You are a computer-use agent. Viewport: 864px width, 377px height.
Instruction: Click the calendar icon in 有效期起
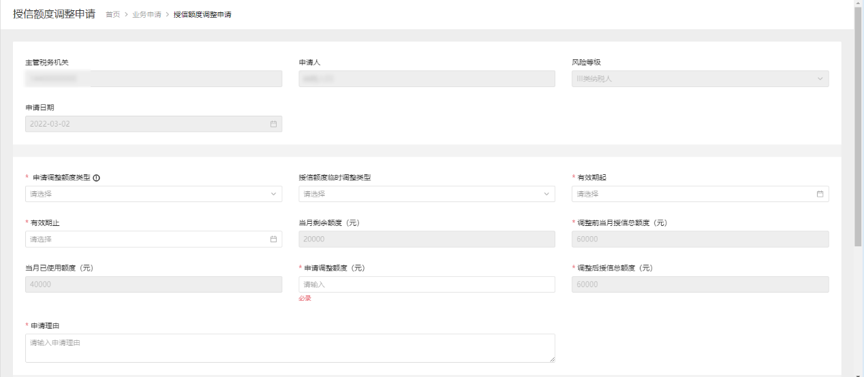click(820, 194)
